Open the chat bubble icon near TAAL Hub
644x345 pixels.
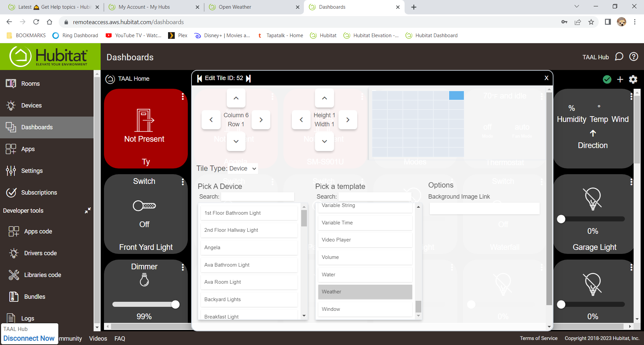[619, 57]
